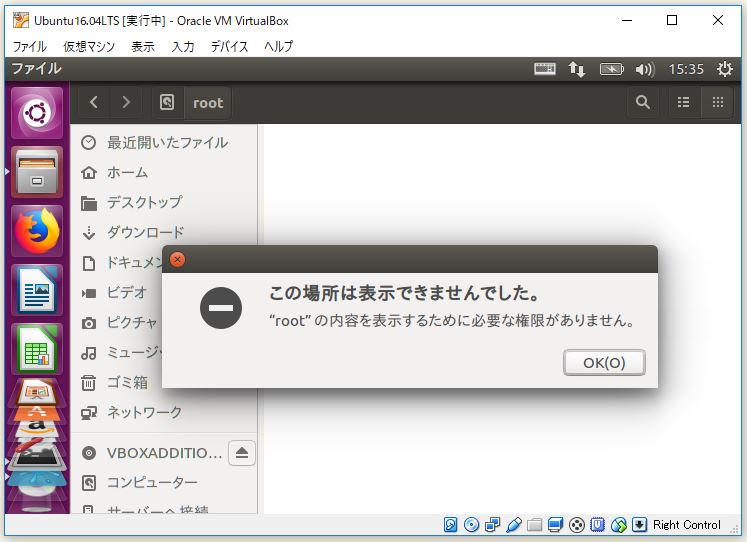Click OK(O) button in error dialog
Viewport: 747px width, 542px height.
pos(604,362)
